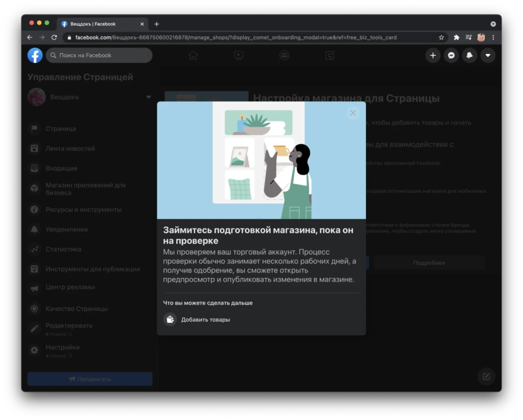The width and height of the screenshot is (523, 420).
Task: Expand the Вещдокъ page switcher arrow
Action: click(x=149, y=97)
